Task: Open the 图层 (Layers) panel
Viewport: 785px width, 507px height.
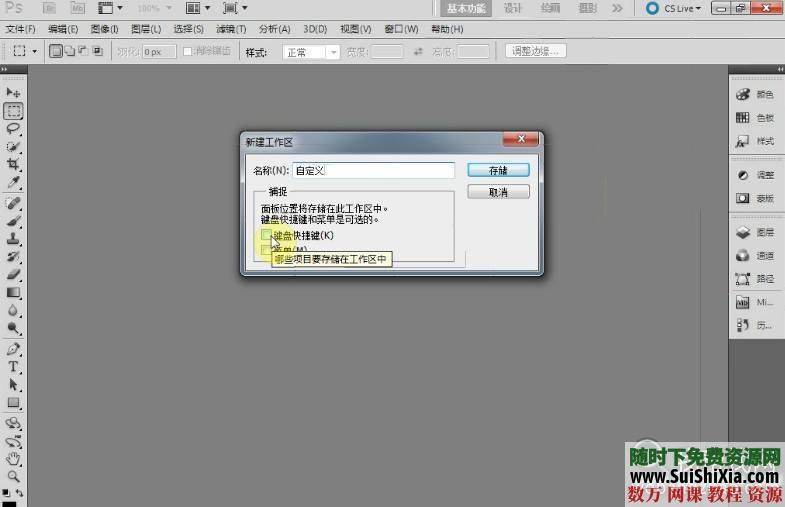Action: [755, 232]
